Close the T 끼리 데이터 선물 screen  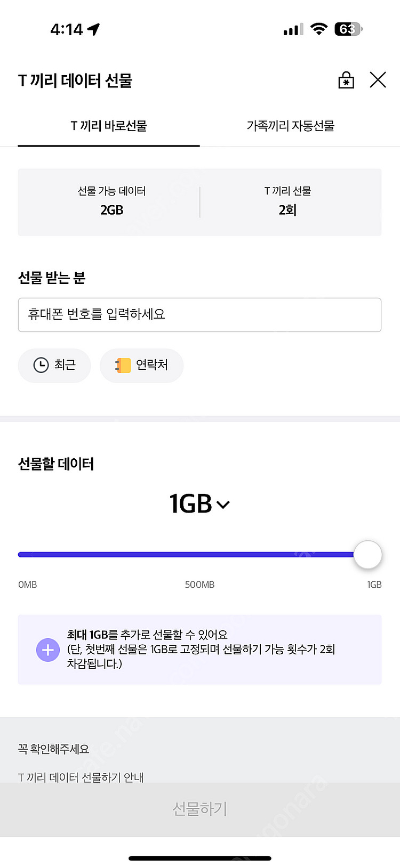click(378, 80)
